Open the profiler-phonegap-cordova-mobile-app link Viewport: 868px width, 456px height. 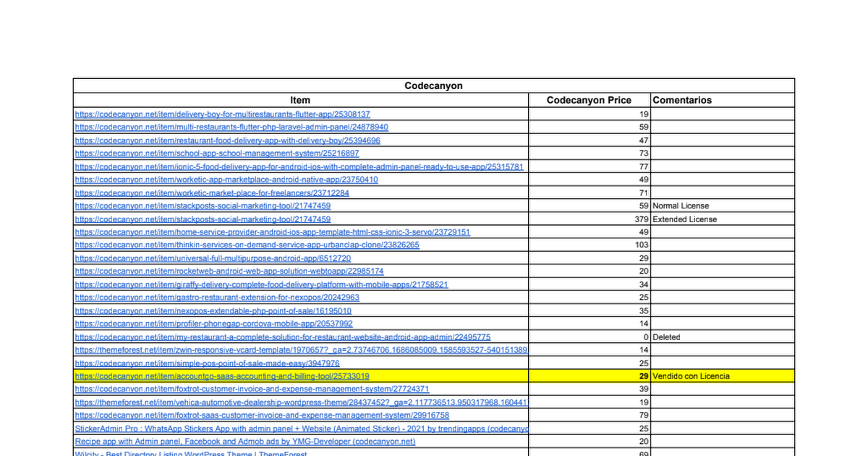[214, 324]
